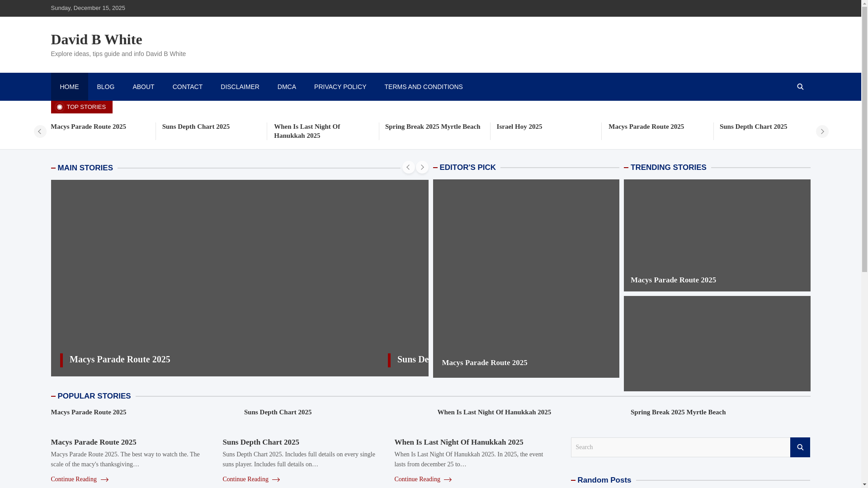Click the Top Stories previous arrow
The height and width of the screenshot is (488, 868).
pos(40,131)
